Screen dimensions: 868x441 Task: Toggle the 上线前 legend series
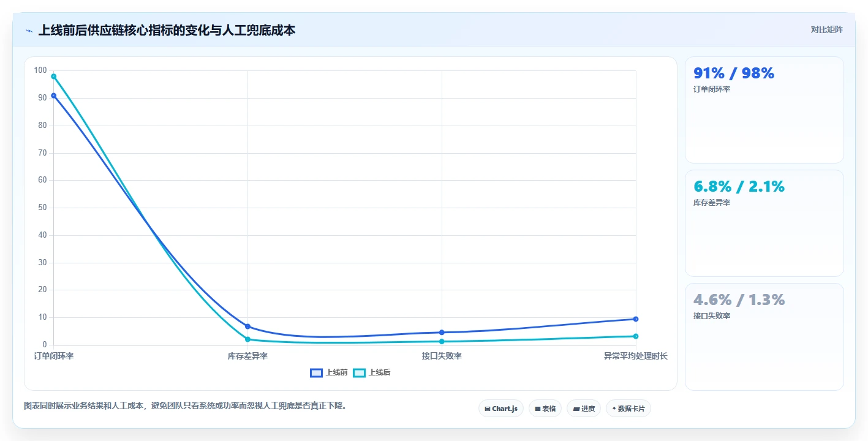[329, 372]
